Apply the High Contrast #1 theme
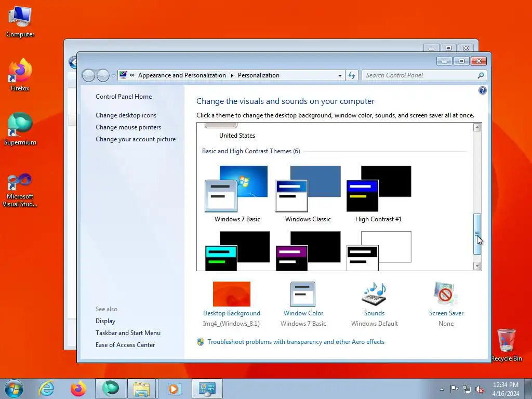This screenshot has width=532, height=399. click(x=378, y=194)
